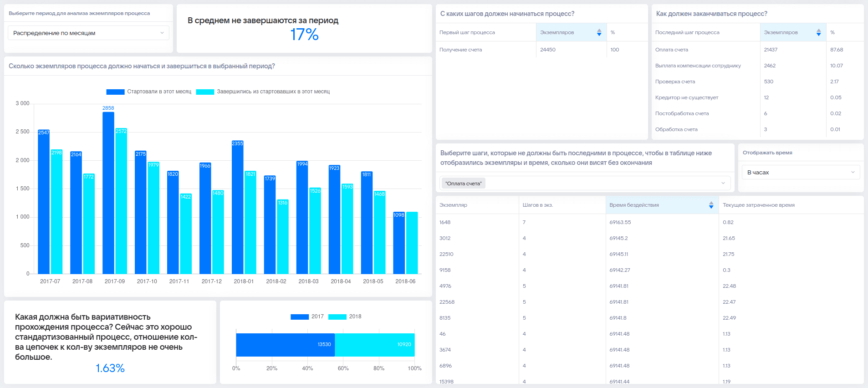Toggle legend 'Завершились из стартовавших' series
This screenshot has height=388, width=868.
[263, 92]
